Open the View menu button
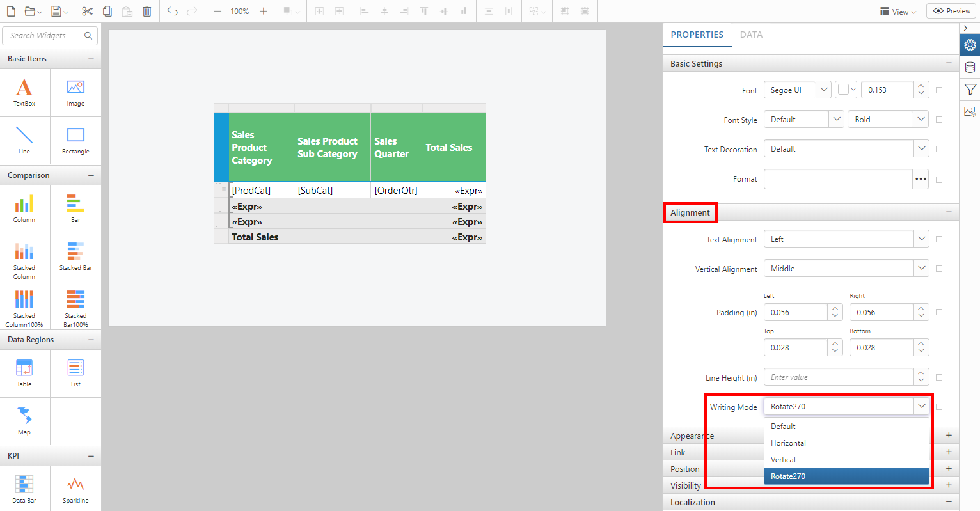The height and width of the screenshot is (511, 980). pyautogui.click(x=898, y=12)
